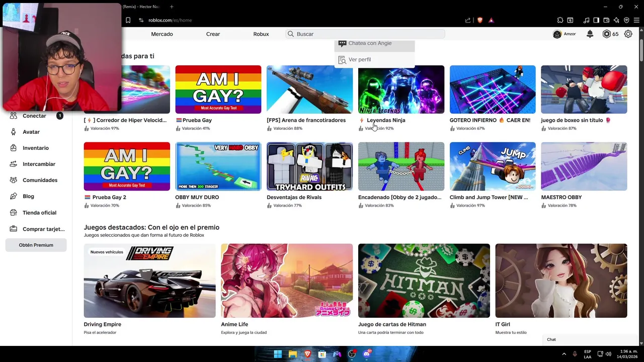Click the Robux balance icon showing 65
This screenshot has height=362, width=644.
[607, 34]
